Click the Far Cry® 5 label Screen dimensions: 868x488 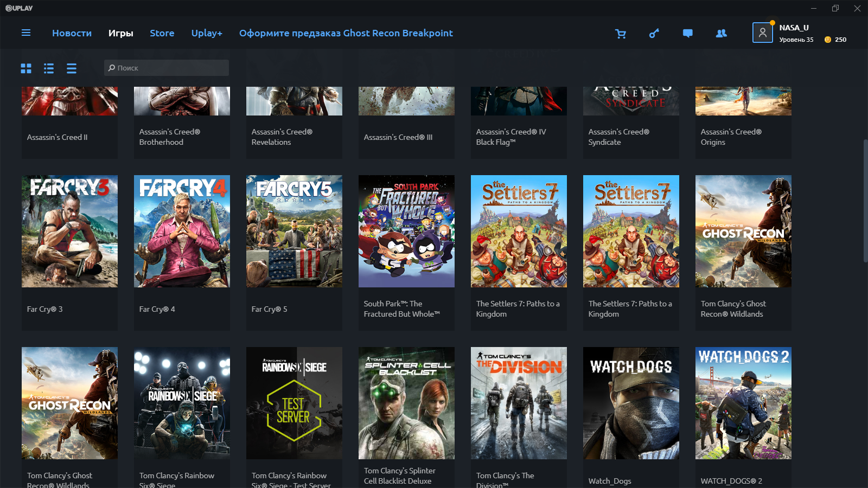click(270, 309)
